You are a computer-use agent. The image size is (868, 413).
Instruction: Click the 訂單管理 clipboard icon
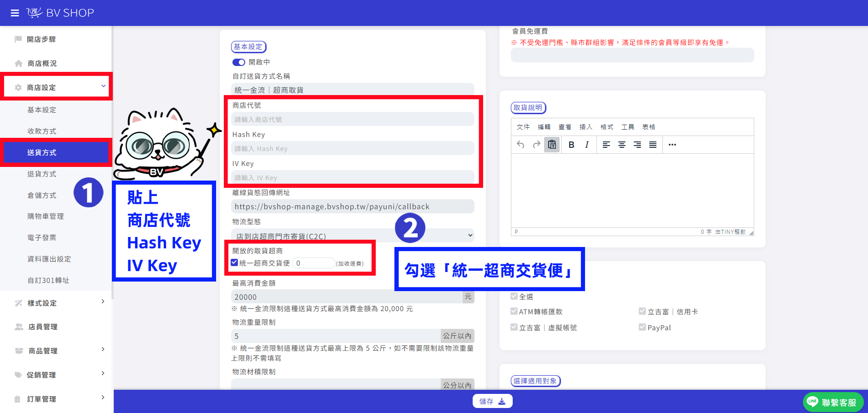(18, 399)
